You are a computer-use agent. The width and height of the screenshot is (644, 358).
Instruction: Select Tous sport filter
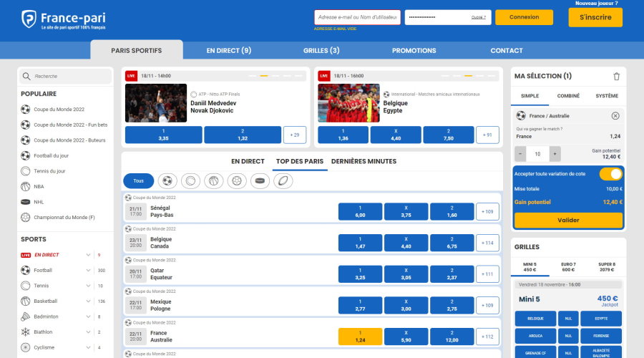[x=138, y=181]
